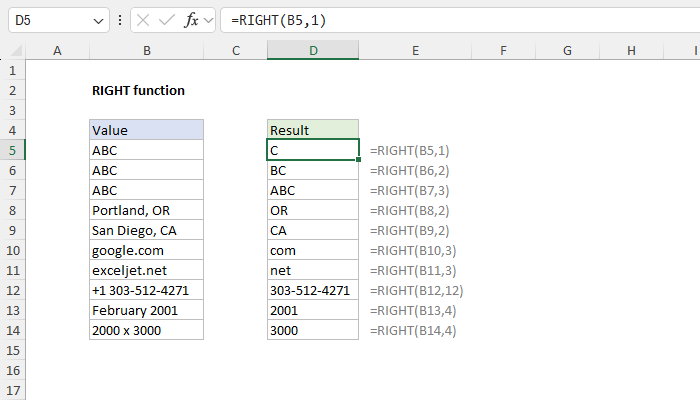Select result cell showing '2001'

tap(313, 310)
